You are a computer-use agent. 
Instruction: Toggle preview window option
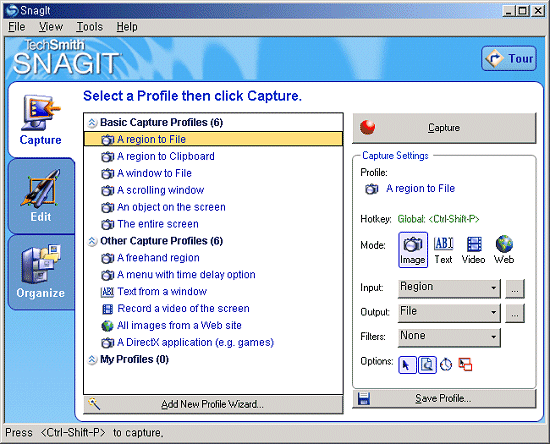coord(427,365)
